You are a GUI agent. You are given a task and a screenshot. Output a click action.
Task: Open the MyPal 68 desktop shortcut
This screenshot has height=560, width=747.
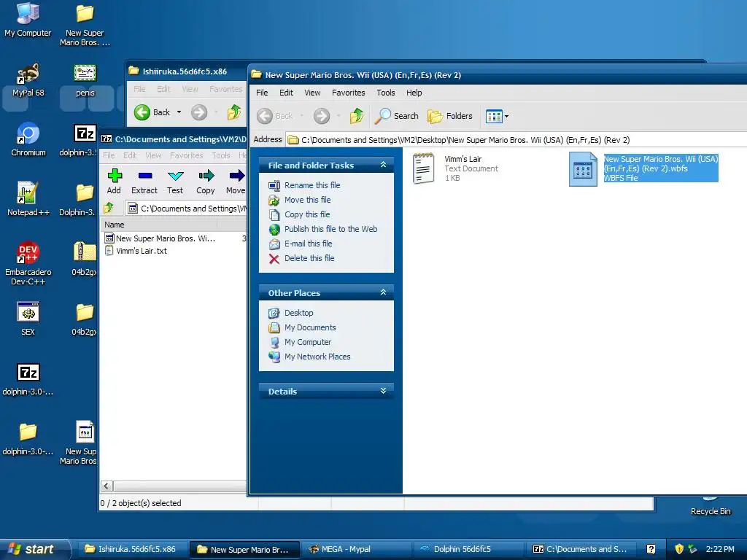click(28, 79)
